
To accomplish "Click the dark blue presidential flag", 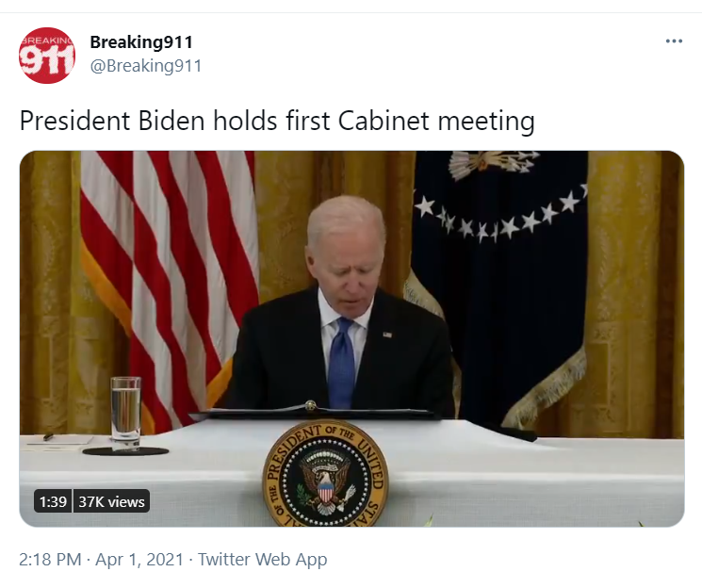I will [498, 286].
